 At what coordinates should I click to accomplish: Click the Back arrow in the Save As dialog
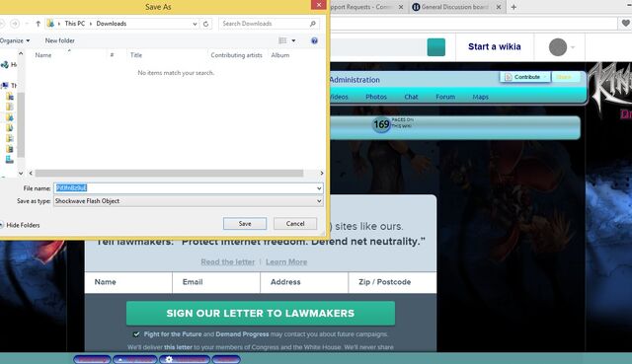pyautogui.click(x=1, y=24)
